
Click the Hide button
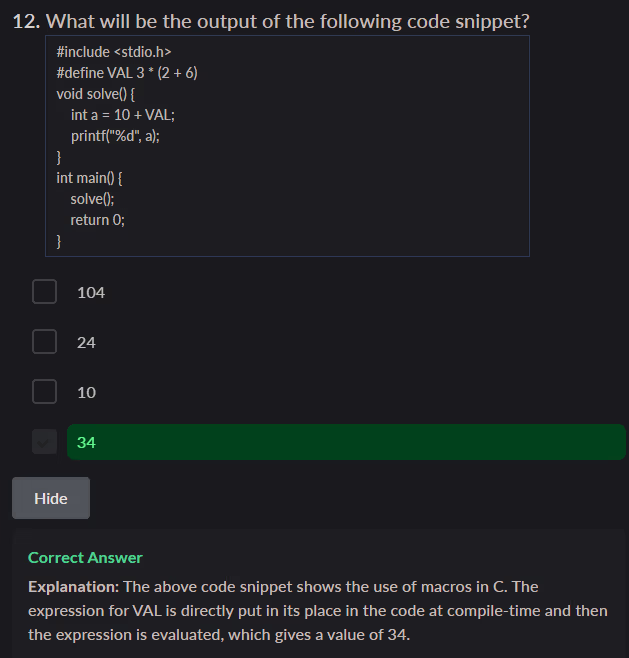click(x=51, y=498)
